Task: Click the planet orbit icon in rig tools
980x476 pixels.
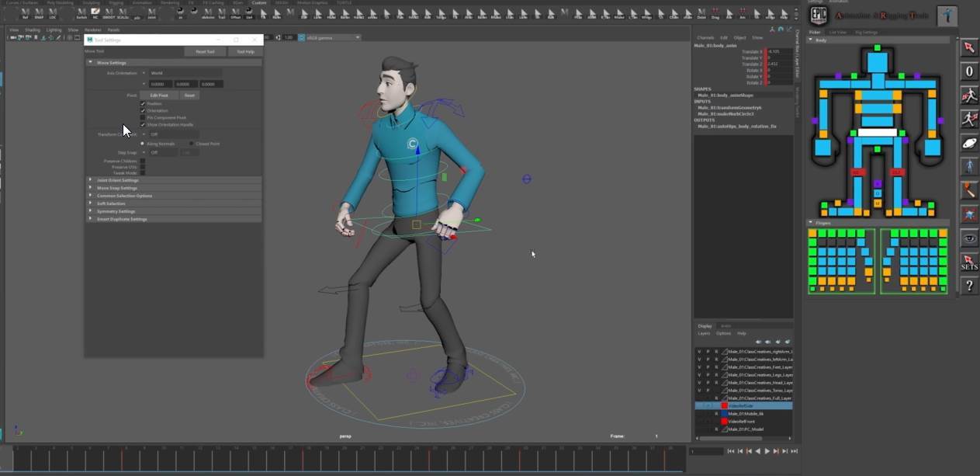Action: click(969, 143)
